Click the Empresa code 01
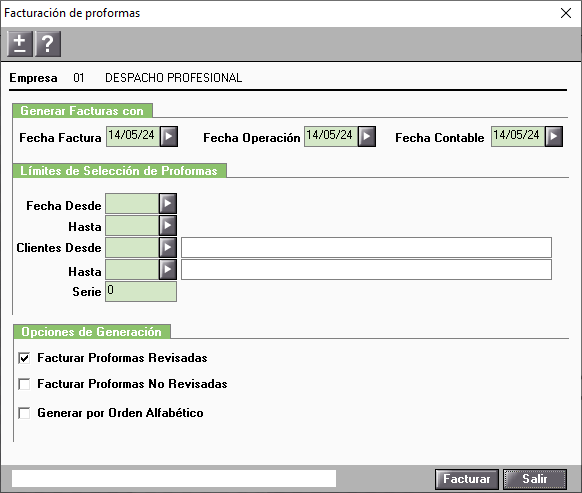 tap(79, 78)
